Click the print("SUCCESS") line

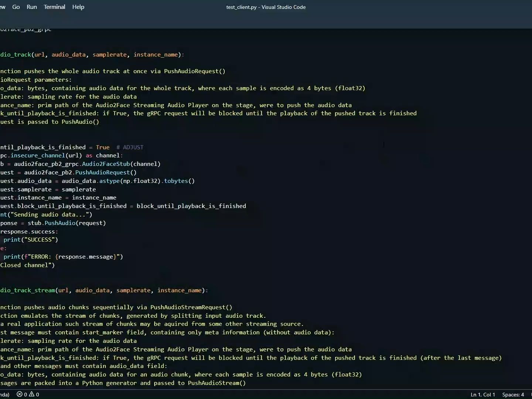point(31,240)
